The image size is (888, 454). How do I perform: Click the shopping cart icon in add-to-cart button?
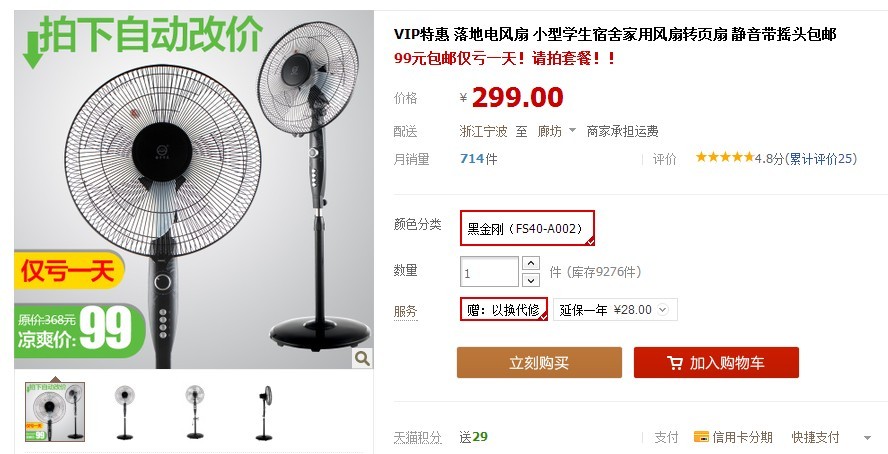[674, 363]
